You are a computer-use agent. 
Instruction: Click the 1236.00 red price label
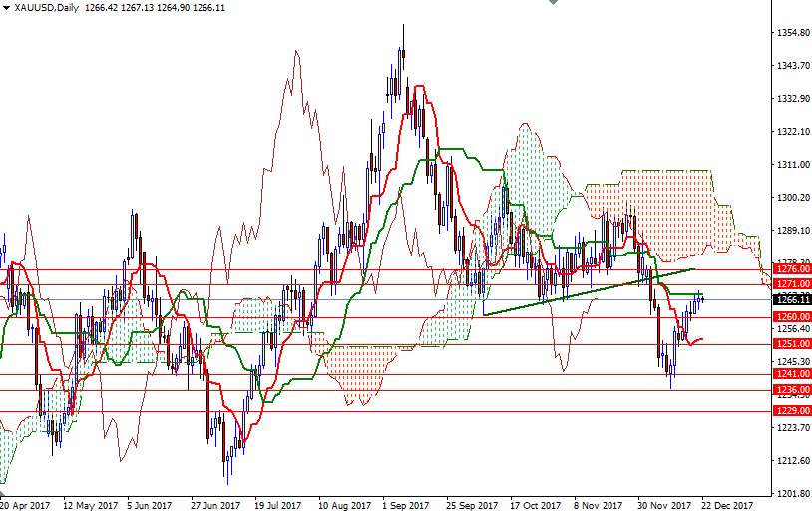(791, 389)
